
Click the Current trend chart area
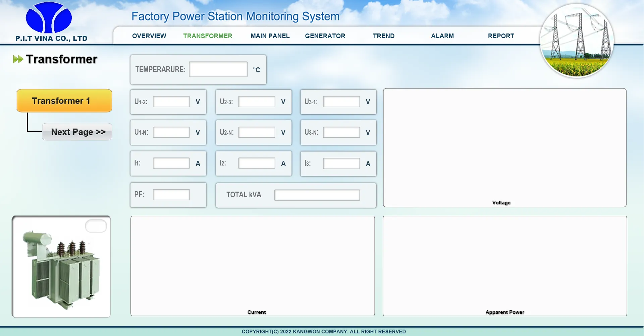253,266
